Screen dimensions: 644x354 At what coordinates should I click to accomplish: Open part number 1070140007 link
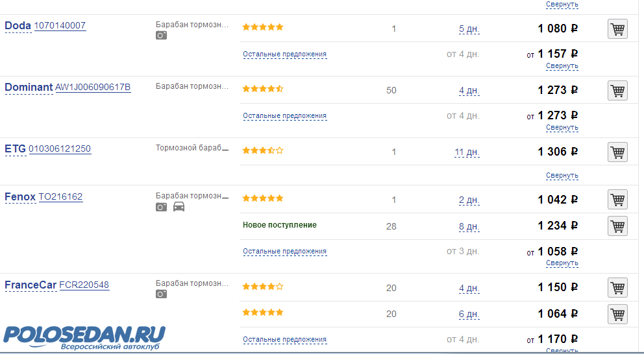pos(60,26)
